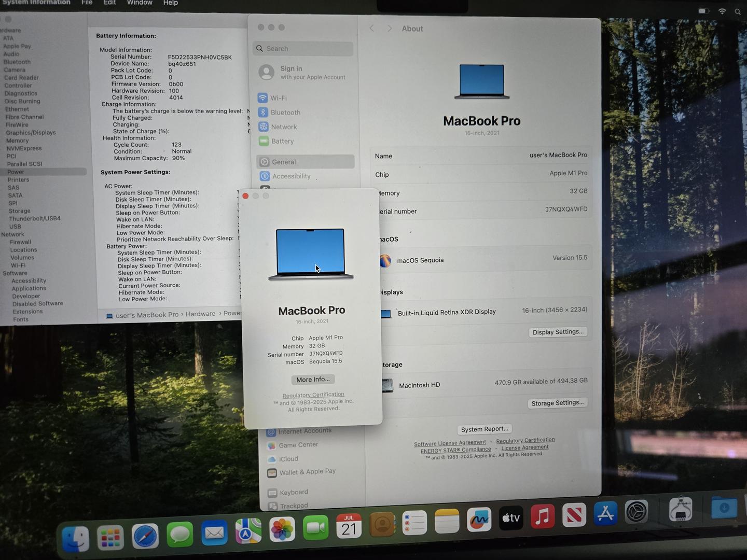Screen dimensions: 747x560
Task: Open the Window menu
Action: pos(140,3)
